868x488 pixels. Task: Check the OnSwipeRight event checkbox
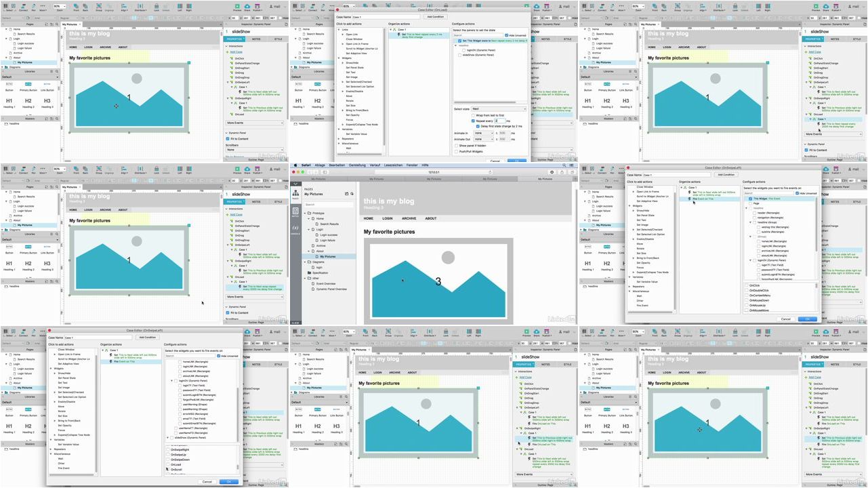tap(168, 449)
